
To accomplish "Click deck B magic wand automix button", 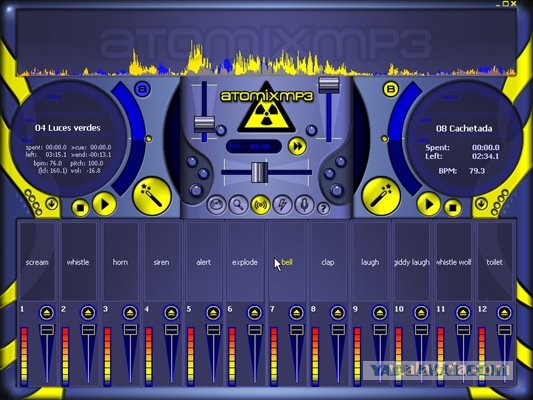I will click(x=381, y=196).
